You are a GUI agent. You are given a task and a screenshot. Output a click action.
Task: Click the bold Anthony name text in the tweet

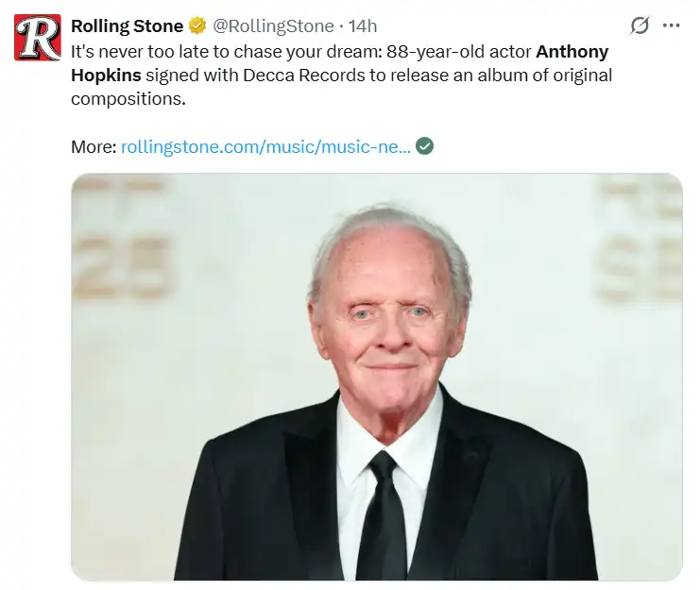point(572,52)
